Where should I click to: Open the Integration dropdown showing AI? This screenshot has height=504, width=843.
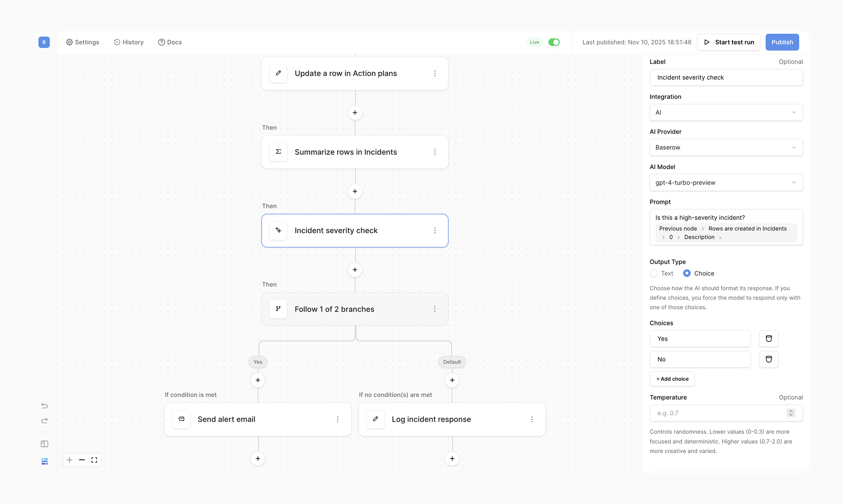(726, 112)
